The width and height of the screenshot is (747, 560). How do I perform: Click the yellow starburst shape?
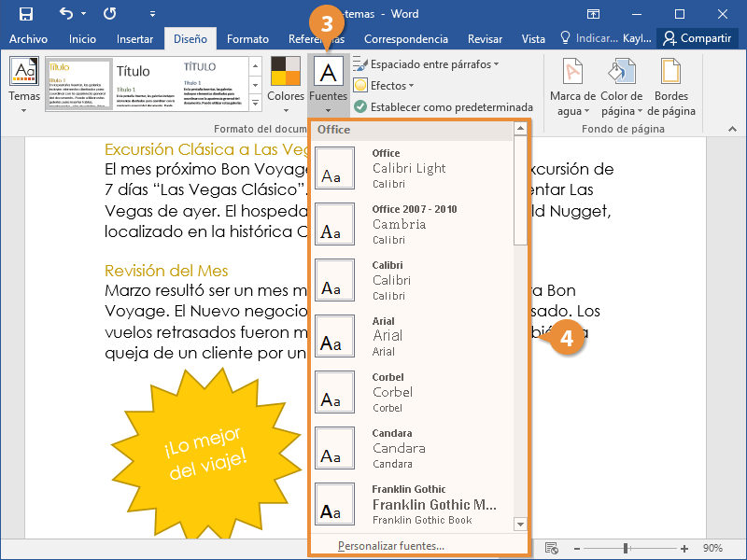(205, 453)
